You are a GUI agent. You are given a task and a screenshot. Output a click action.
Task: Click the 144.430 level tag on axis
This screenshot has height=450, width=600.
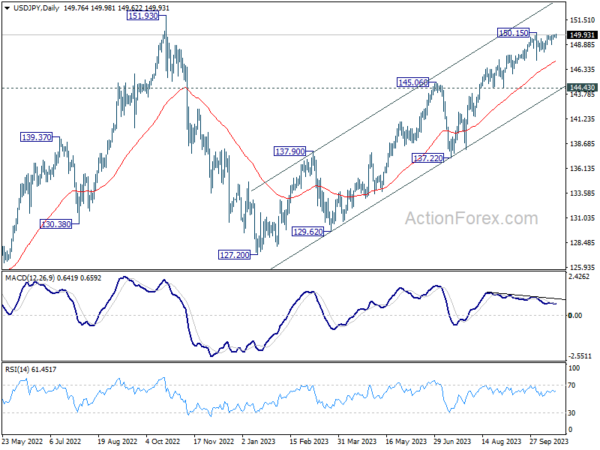[x=582, y=88]
